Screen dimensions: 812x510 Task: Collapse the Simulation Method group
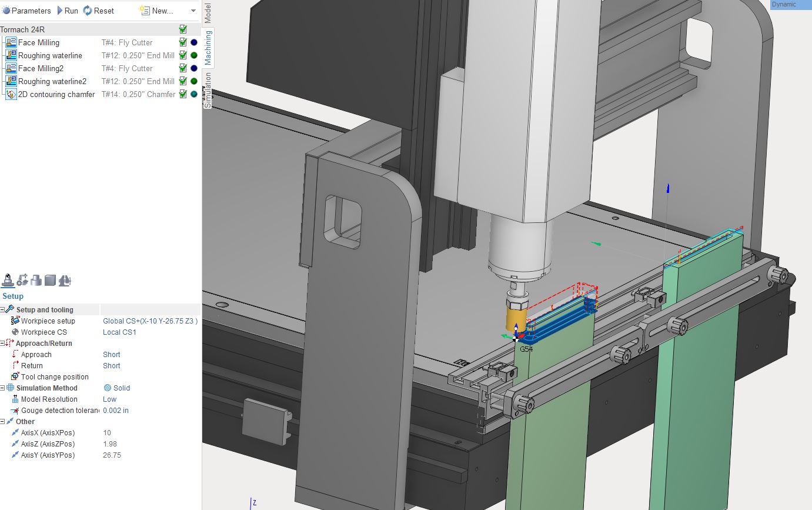(2, 388)
